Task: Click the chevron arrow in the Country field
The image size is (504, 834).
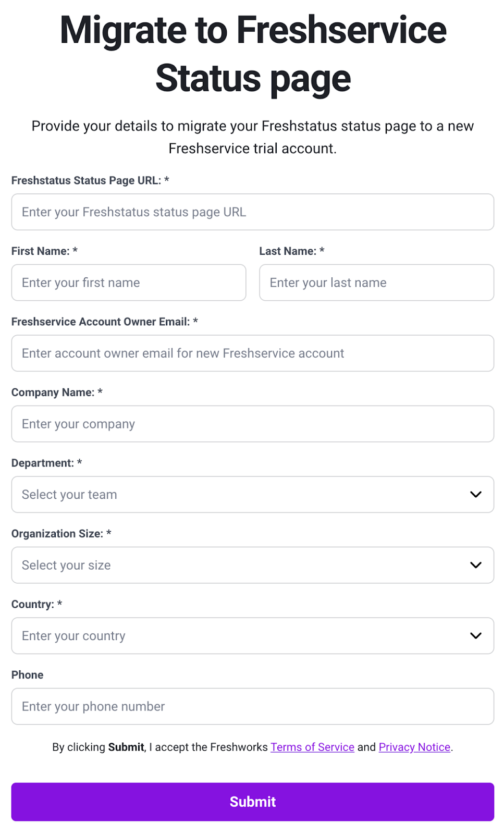Action: coord(475,635)
